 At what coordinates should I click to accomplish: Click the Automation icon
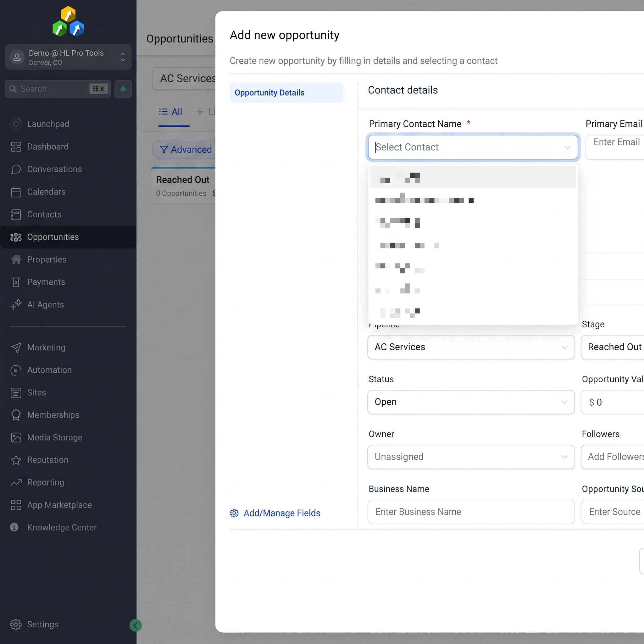tap(16, 370)
